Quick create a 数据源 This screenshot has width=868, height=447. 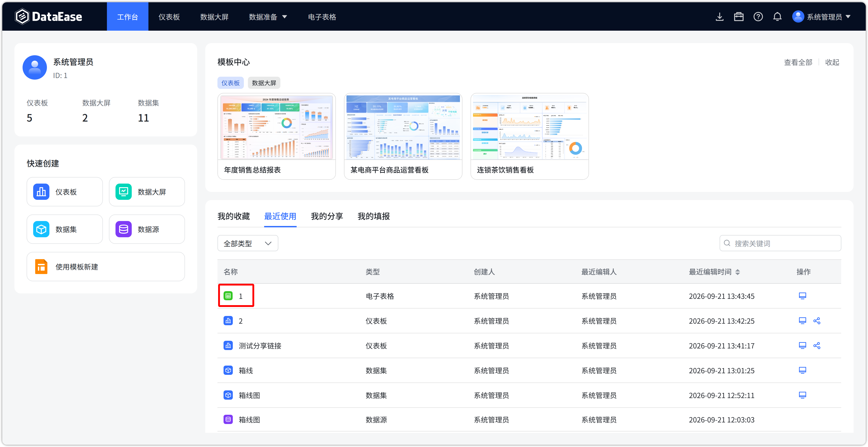pyautogui.click(x=147, y=229)
